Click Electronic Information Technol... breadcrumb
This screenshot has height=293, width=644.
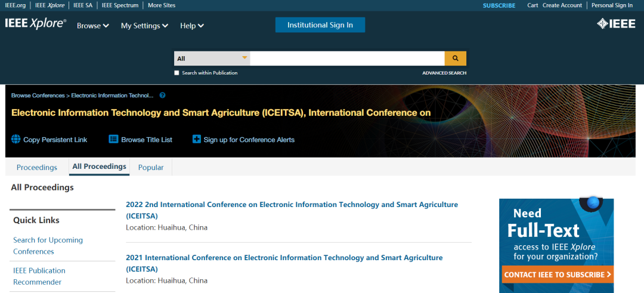[x=112, y=95]
